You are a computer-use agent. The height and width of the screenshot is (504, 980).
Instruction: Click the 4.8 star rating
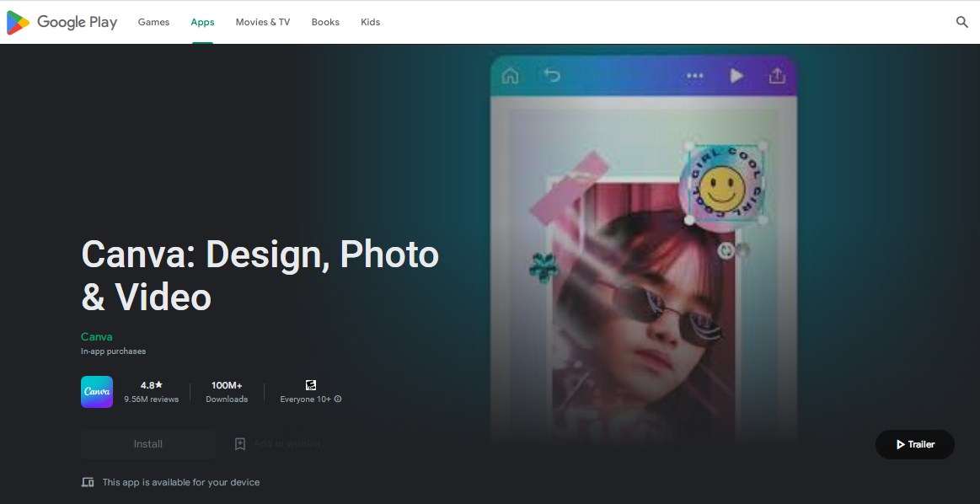pos(151,385)
